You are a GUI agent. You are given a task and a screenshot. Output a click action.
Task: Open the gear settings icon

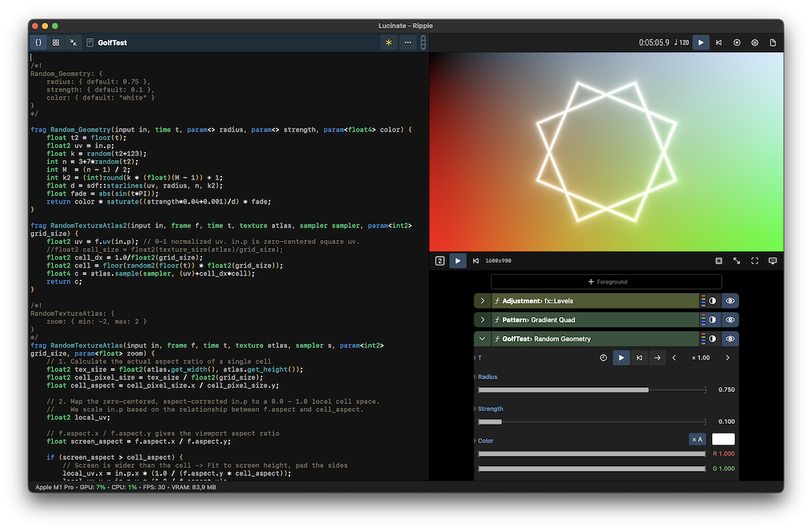(755, 43)
